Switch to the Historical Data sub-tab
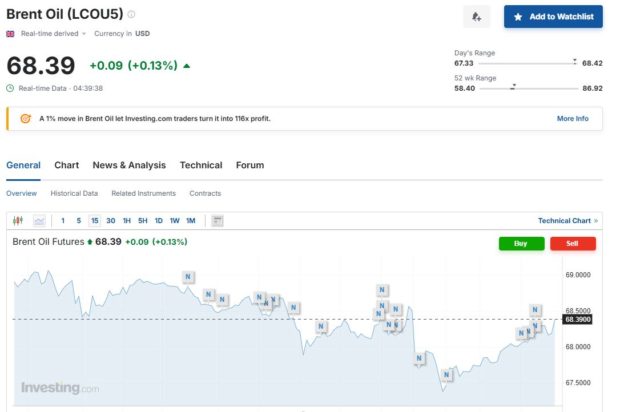The image size is (620, 412). tap(74, 193)
